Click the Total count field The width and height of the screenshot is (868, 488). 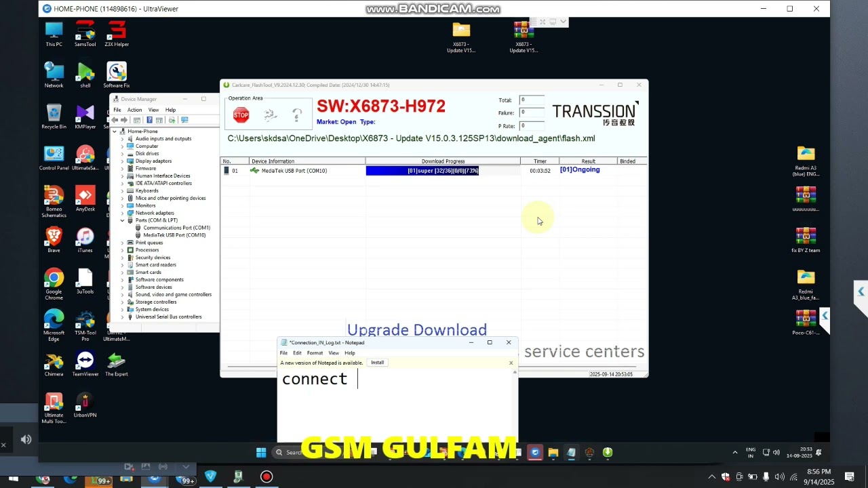532,100
